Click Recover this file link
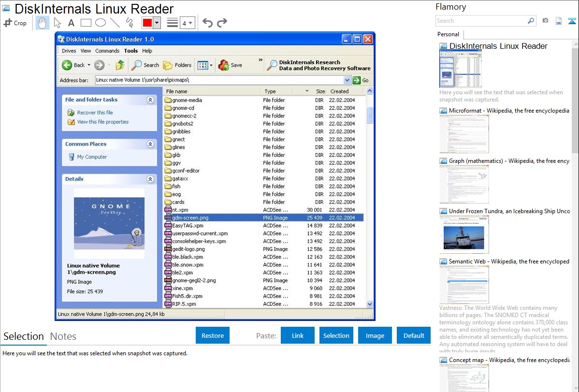Screen dimensions: 579x392 pyautogui.click(x=95, y=113)
